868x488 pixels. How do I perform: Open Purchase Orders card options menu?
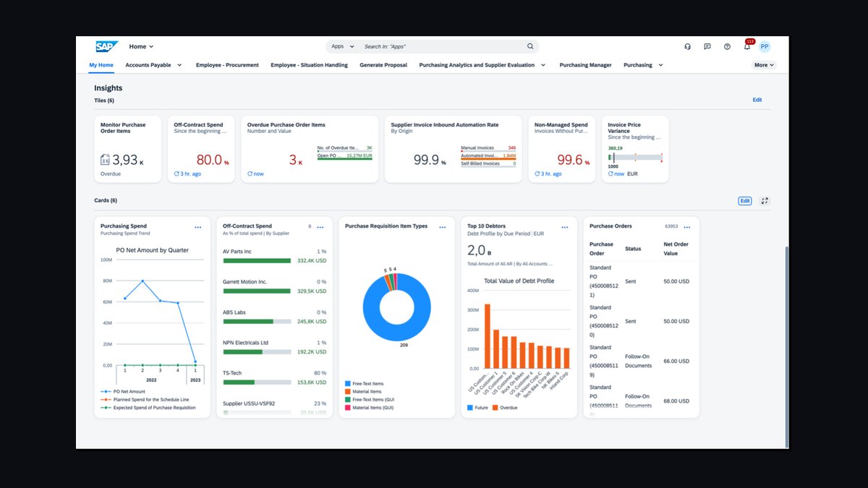(x=686, y=227)
